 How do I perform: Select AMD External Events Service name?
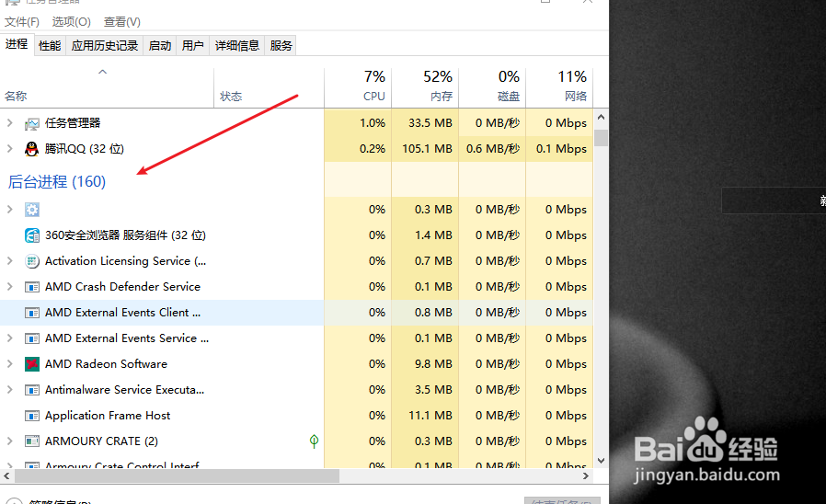(x=127, y=338)
